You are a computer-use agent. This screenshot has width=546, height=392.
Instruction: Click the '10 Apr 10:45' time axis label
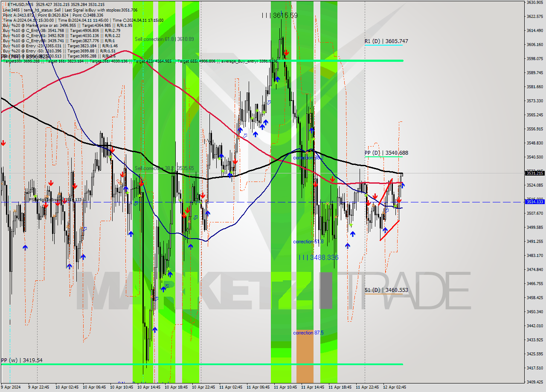click(122, 388)
